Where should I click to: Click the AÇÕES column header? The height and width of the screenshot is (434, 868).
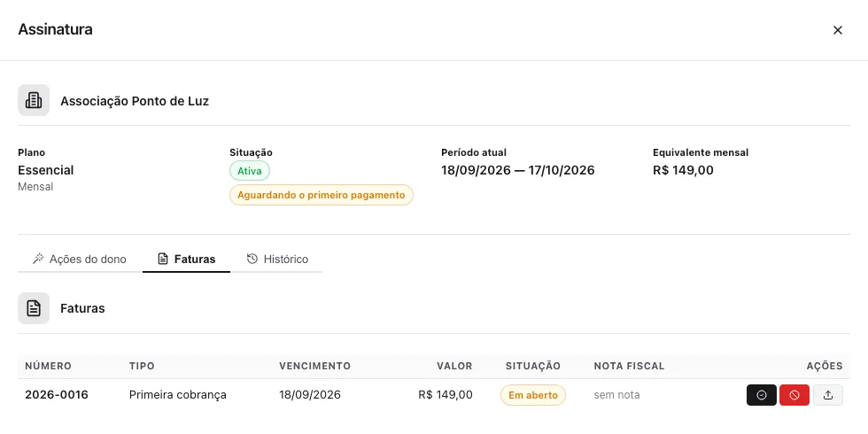[x=825, y=366]
